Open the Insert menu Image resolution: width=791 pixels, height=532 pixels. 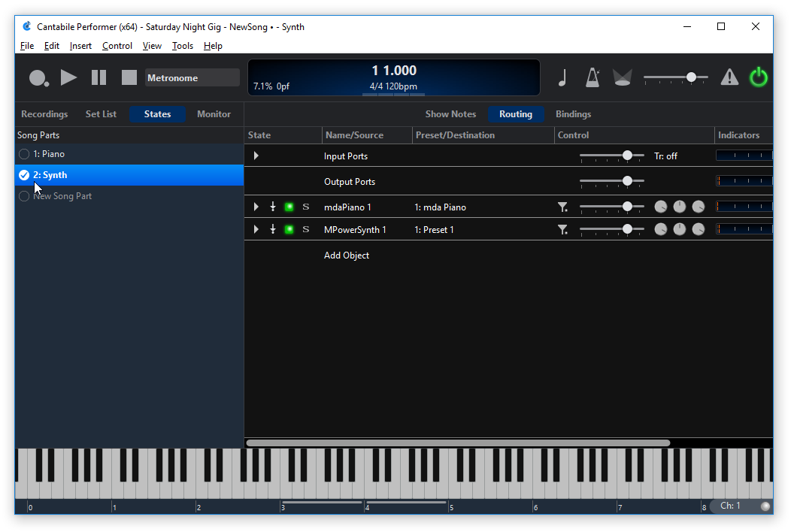[x=80, y=46]
